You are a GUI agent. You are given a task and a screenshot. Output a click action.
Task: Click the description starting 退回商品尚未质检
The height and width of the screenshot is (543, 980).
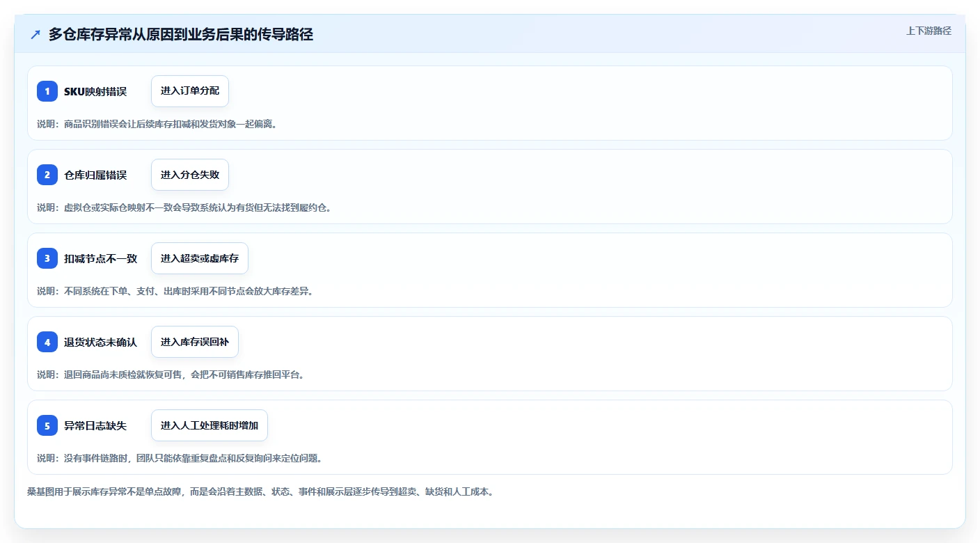tap(171, 375)
